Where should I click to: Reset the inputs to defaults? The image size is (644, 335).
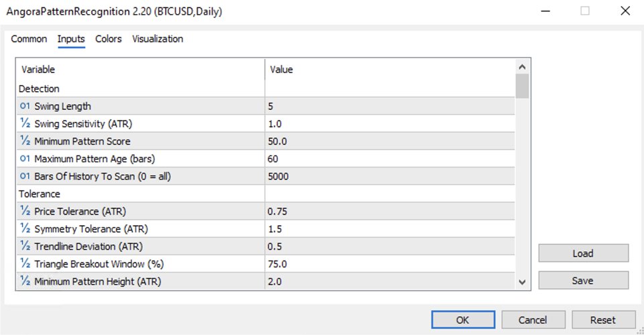pos(603,320)
